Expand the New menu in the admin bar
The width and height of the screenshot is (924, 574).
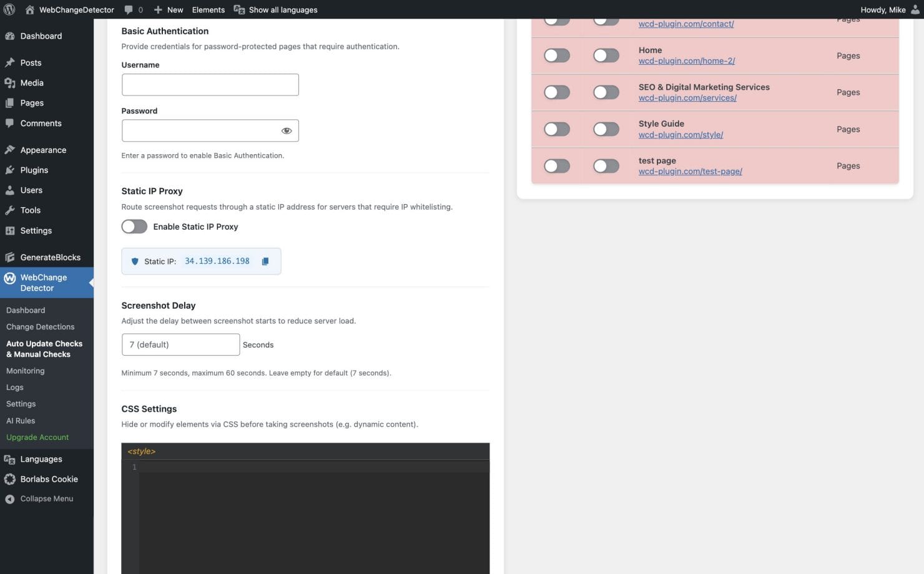(x=167, y=9)
